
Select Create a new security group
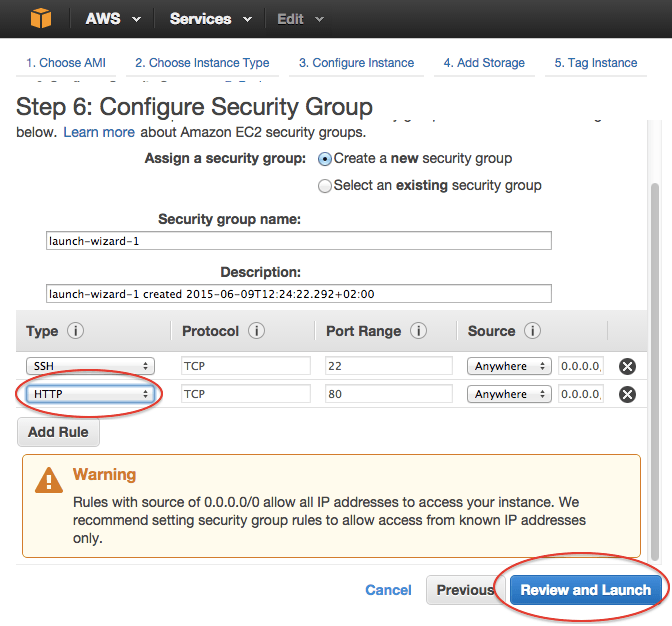pos(325,159)
